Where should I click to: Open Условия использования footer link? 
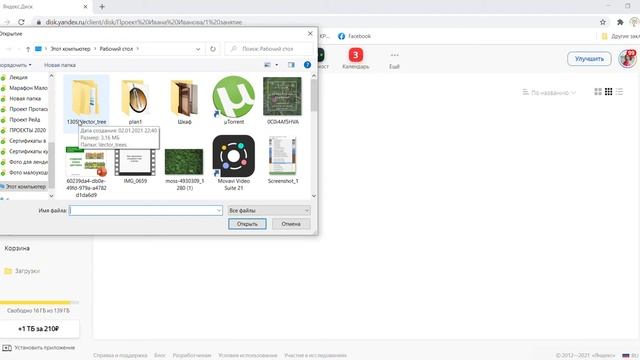click(248, 356)
